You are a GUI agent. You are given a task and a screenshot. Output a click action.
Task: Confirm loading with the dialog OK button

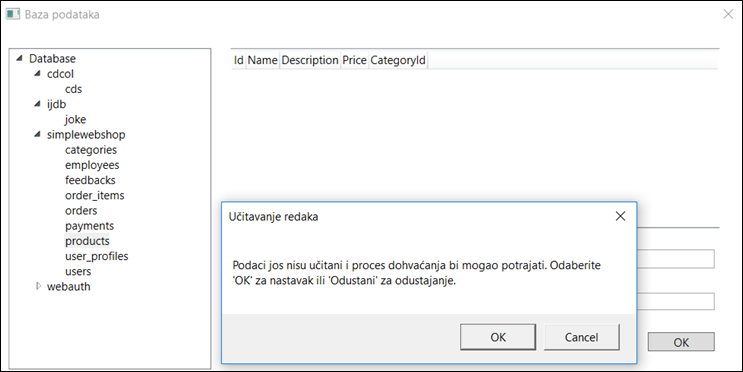click(x=498, y=337)
